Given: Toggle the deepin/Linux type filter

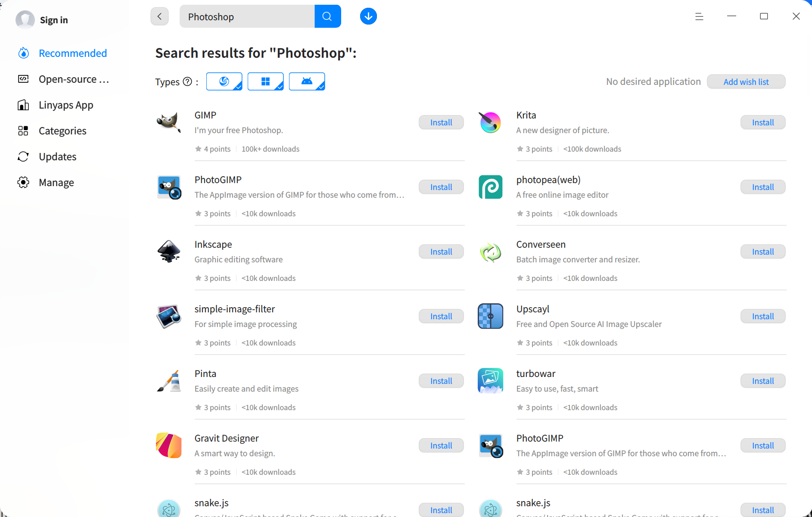Looking at the screenshot, I should point(224,81).
